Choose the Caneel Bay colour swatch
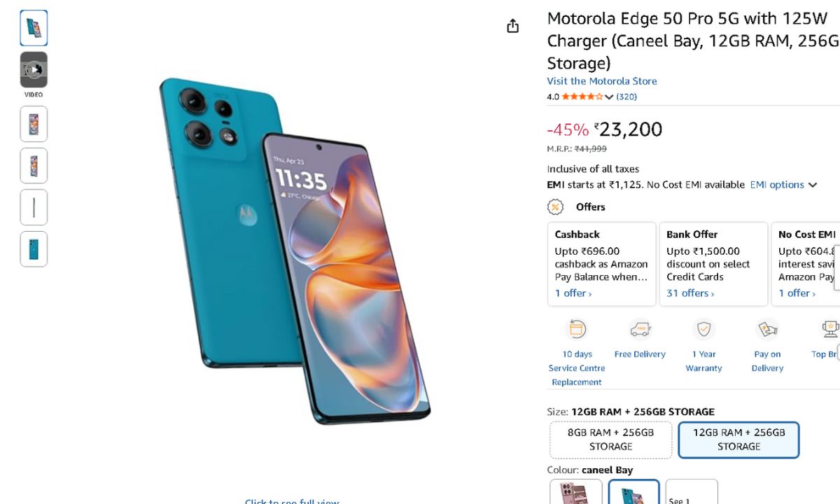The height and width of the screenshot is (504, 840). coord(633,492)
